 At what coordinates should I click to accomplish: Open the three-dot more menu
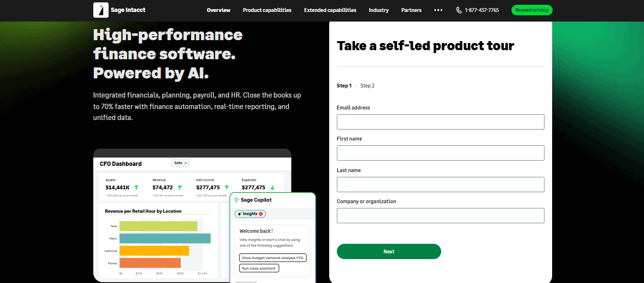438,10
